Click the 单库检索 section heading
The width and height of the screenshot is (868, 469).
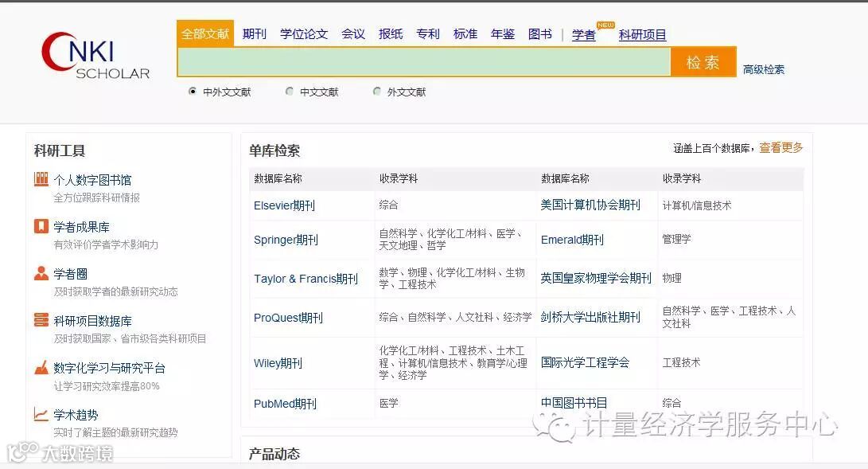tap(274, 150)
